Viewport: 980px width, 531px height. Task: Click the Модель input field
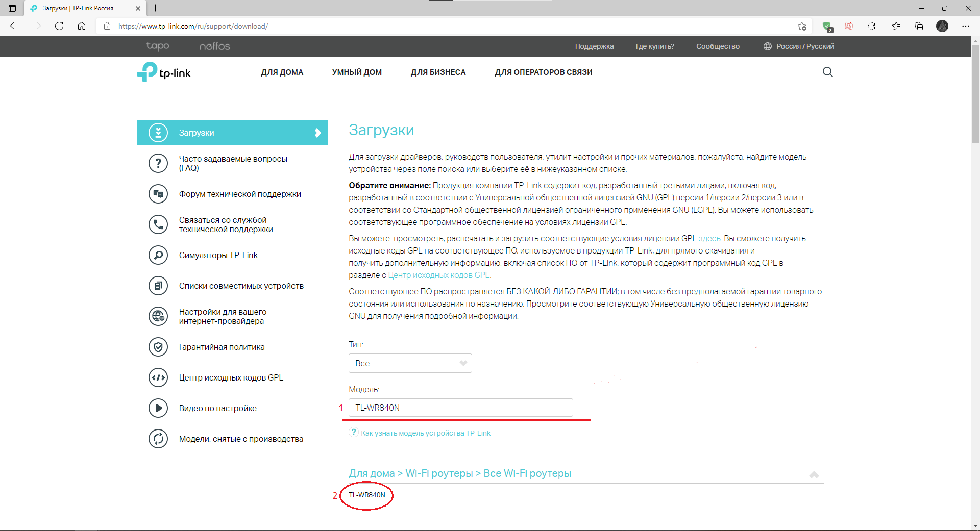pos(460,408)
